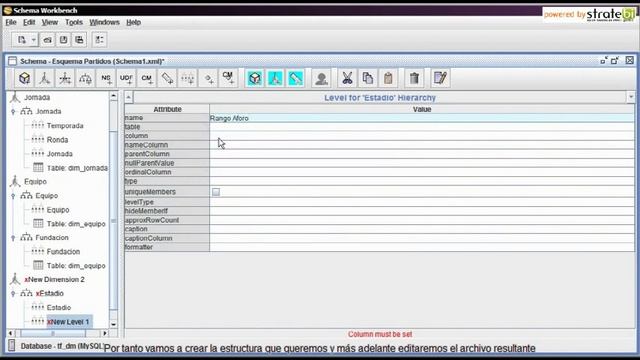This screenshot has height=360, width=640.
Task: Click the Add Cube icon
Action: click(24, 78)
